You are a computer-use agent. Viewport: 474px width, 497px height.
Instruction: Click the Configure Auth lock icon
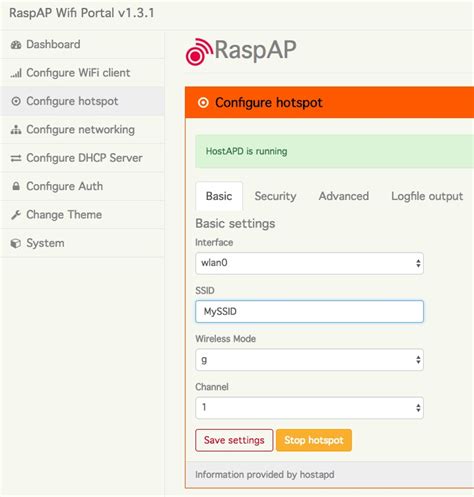coord(16,186)
